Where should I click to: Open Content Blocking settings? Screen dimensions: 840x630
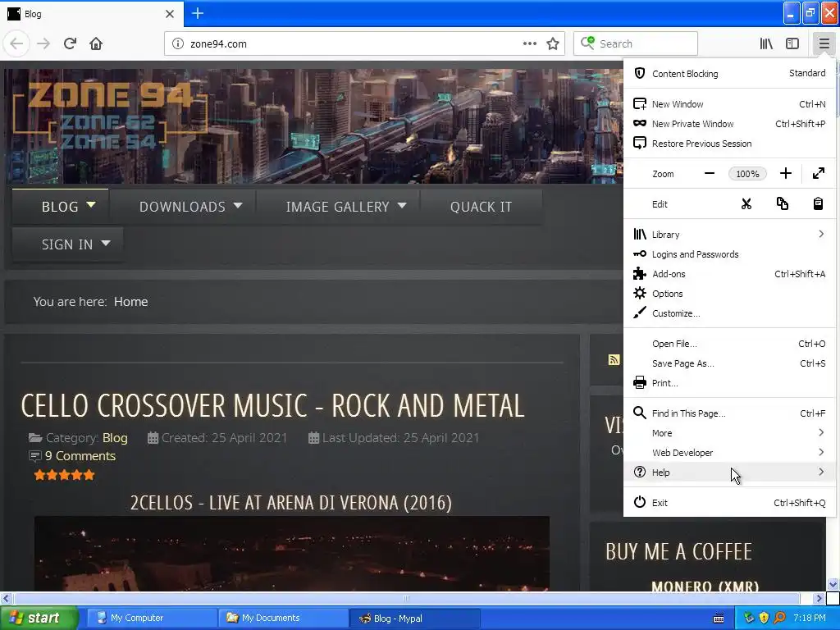pos(729,73)
